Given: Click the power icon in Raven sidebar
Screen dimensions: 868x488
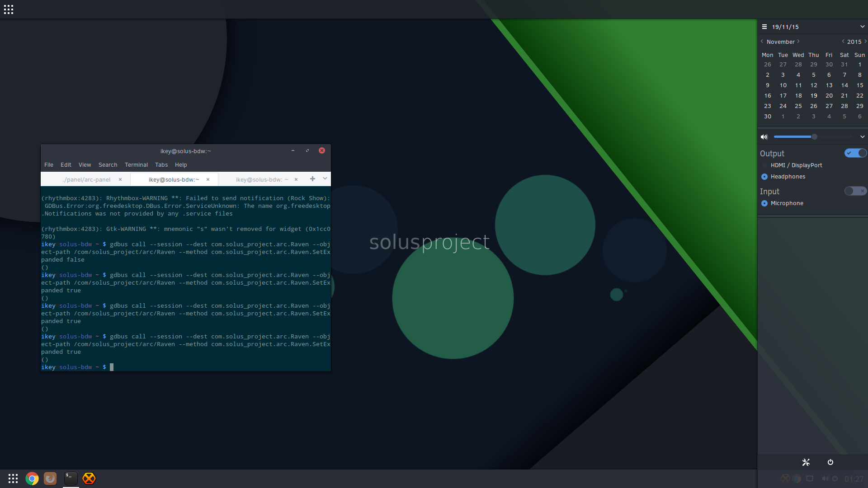Looking at the screenshot, I should tap(830, 462).
